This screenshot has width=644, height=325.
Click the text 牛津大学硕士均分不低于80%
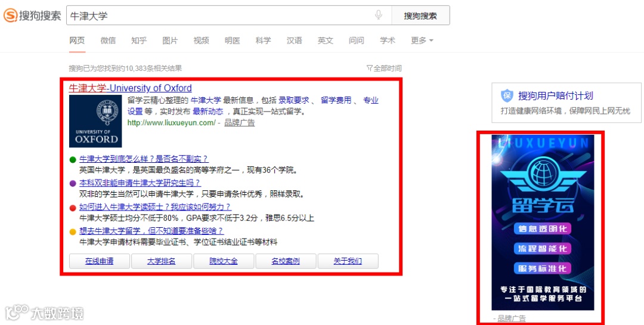129,218
